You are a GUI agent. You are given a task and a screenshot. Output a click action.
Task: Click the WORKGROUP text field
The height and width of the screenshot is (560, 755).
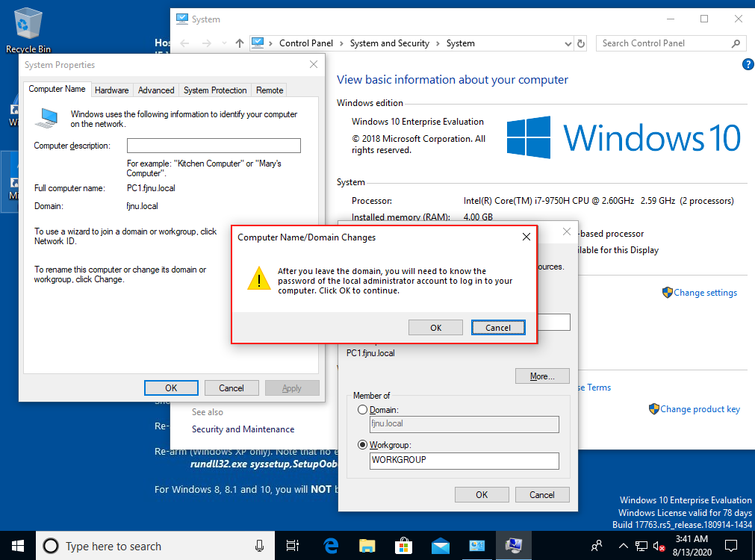coord(465,461)
